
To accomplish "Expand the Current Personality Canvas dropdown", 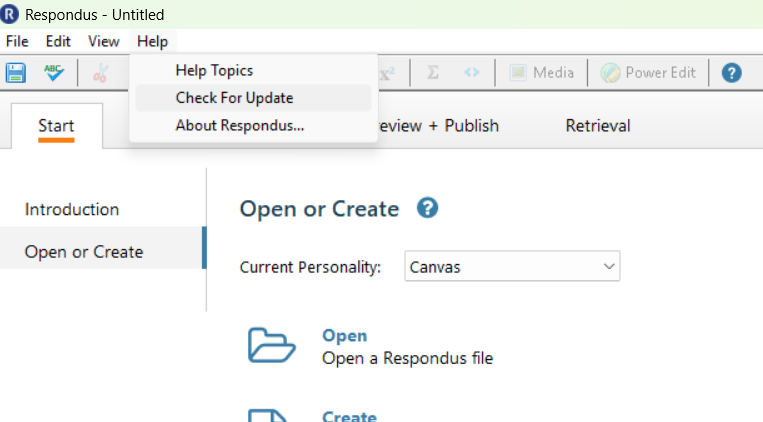I will [512, 266].
